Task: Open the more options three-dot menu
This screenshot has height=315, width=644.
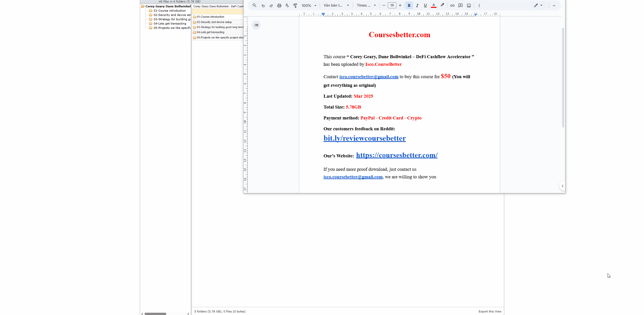Action: (479, 5)
